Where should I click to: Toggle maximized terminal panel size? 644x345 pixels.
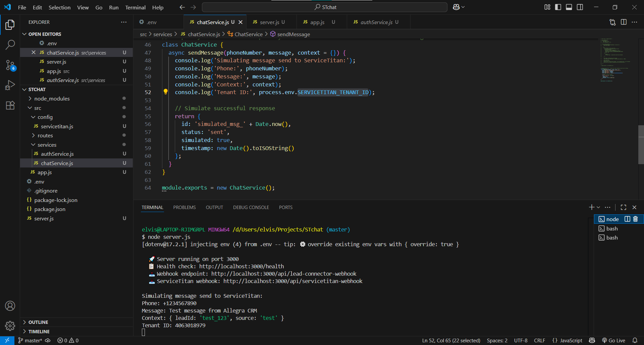[624, 207]
